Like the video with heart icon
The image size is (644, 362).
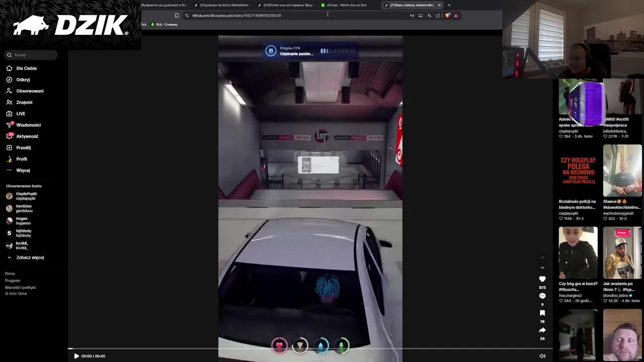pyautogui.click(x=542, y=279)
